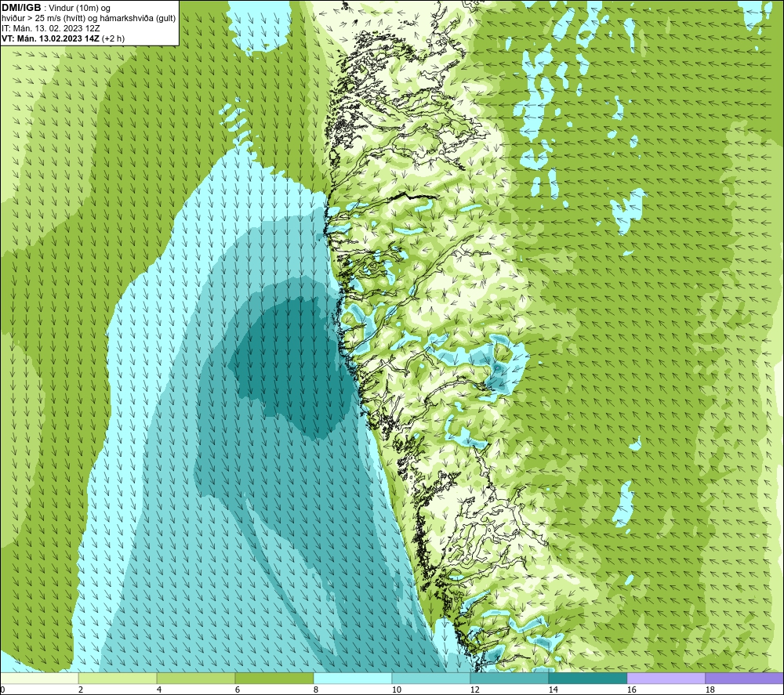This screenshot has width=784, height=695.
Task: Click the legend tick label '10'
Action: (x=396, y=690)
